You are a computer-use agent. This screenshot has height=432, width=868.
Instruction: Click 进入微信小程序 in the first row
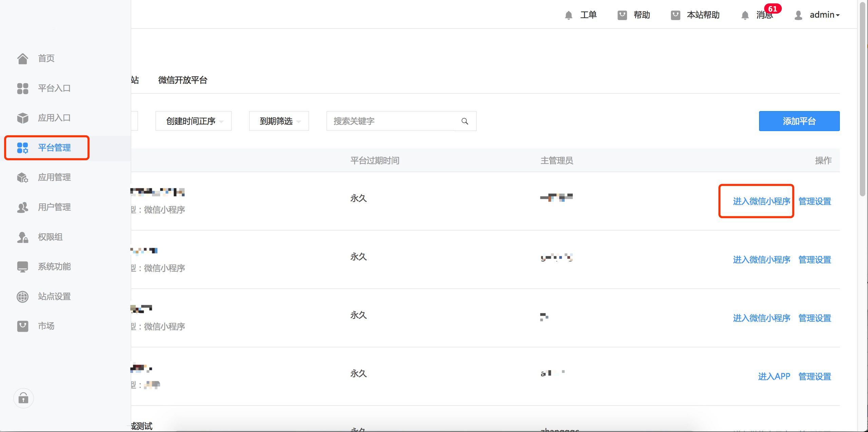(x=761, y=201)
